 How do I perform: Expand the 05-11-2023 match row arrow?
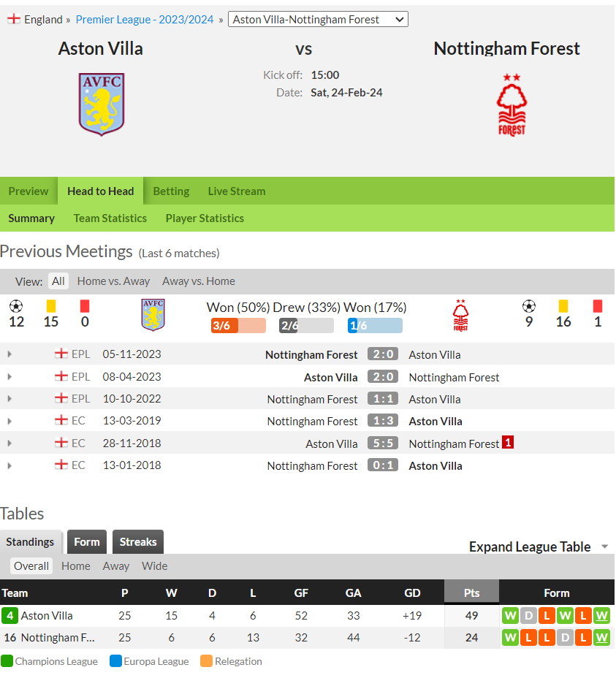coord(9,354)
